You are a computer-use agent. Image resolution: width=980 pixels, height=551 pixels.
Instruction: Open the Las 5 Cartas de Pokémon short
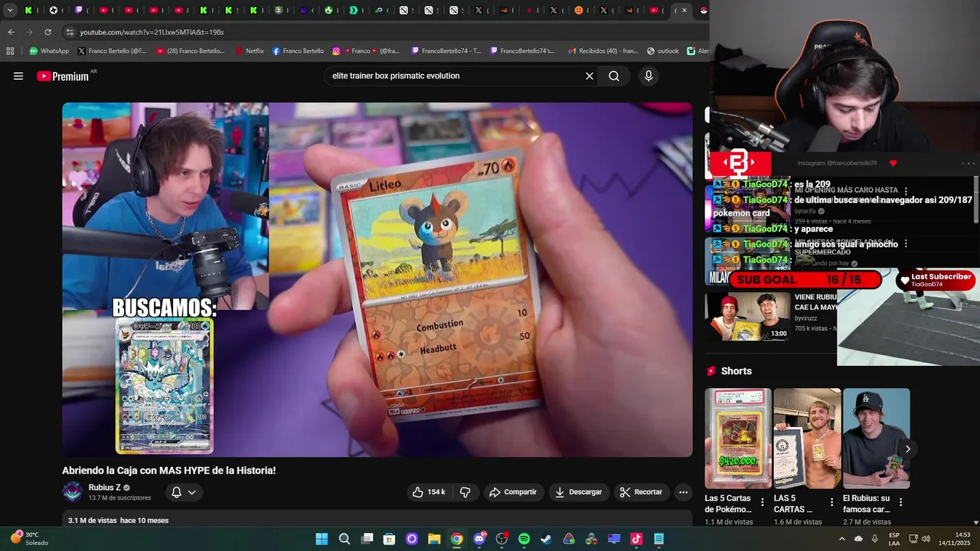click(738, 439)
